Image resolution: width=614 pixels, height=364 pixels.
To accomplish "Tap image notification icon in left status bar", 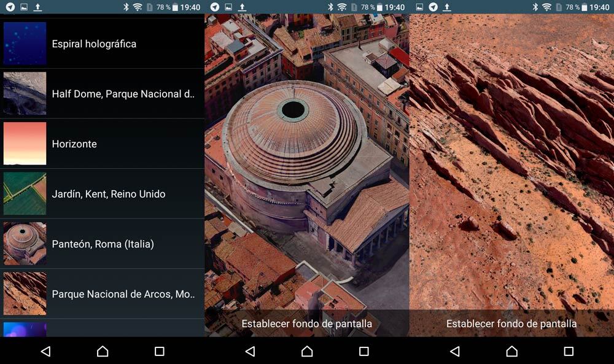I will click(24, 7).
